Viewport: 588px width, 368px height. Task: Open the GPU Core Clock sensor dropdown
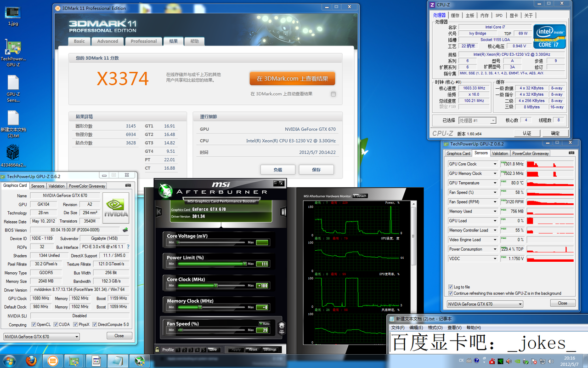tap(495, 164)
